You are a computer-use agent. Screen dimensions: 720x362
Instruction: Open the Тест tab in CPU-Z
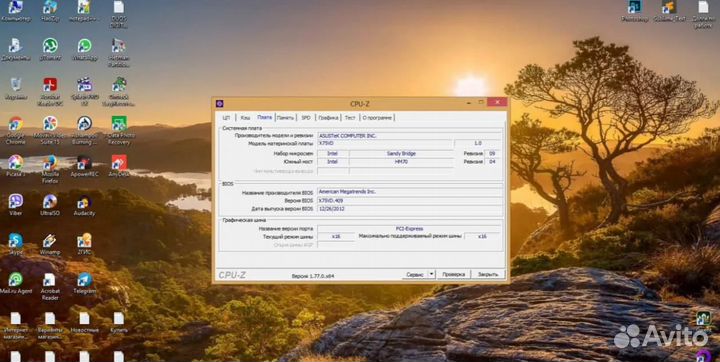click(x=350, y=118)
